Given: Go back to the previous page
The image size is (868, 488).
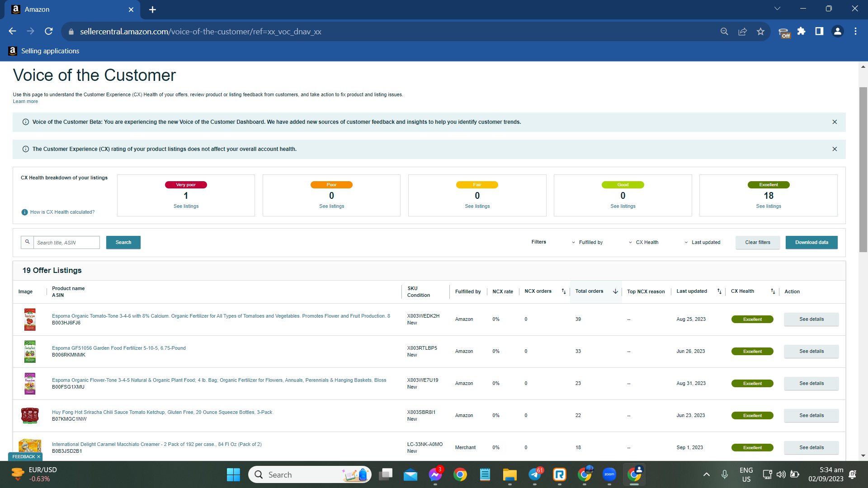Looking at the screenshot, I should [12, 31].
